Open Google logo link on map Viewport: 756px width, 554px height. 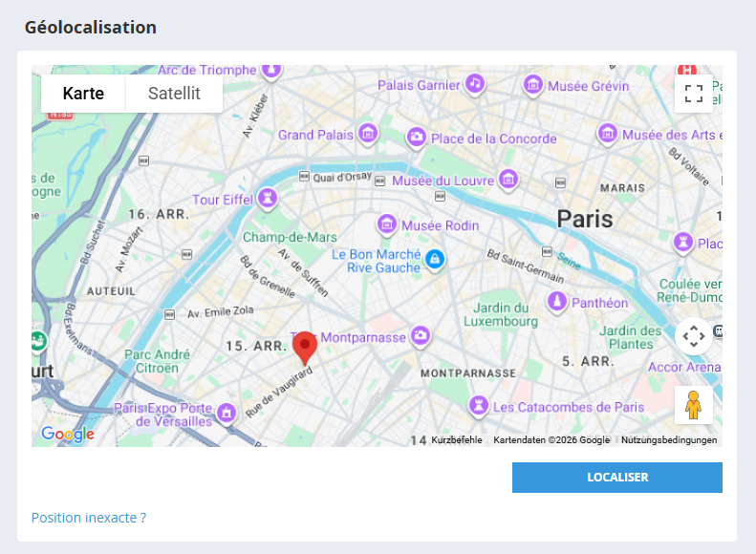click(68, 434)
